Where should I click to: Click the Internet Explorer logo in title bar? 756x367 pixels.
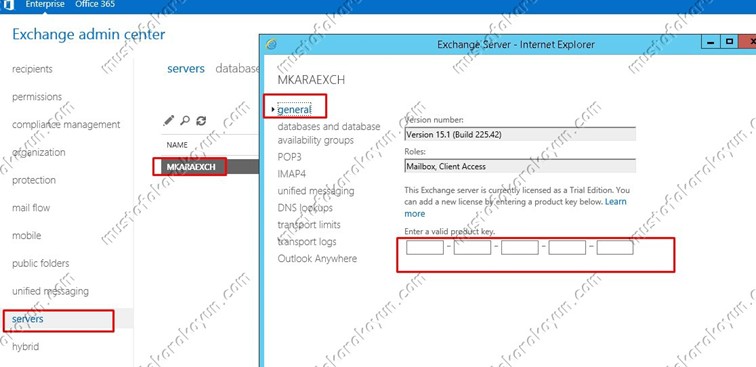(271, 44)
